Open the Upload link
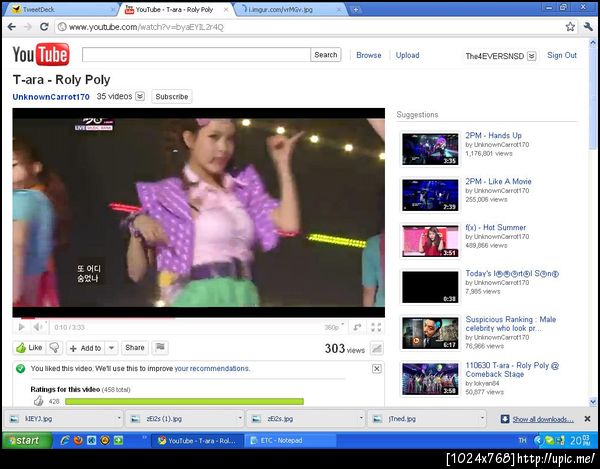 pos(408,55)
